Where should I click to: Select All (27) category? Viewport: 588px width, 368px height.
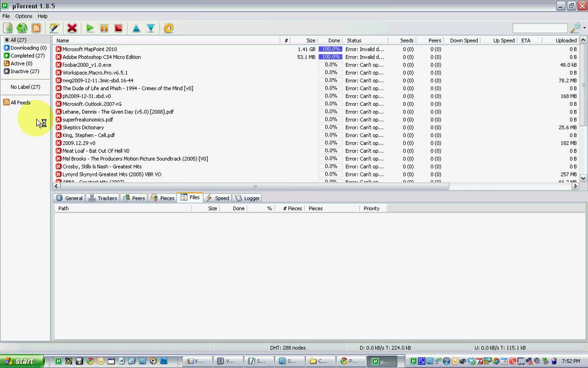(x=18, y=40)
